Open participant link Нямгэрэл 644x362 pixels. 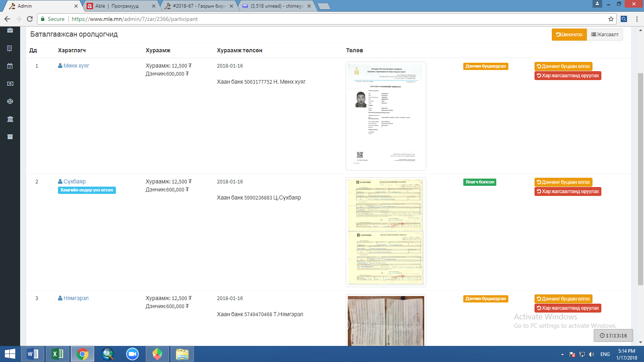[73, 298]
